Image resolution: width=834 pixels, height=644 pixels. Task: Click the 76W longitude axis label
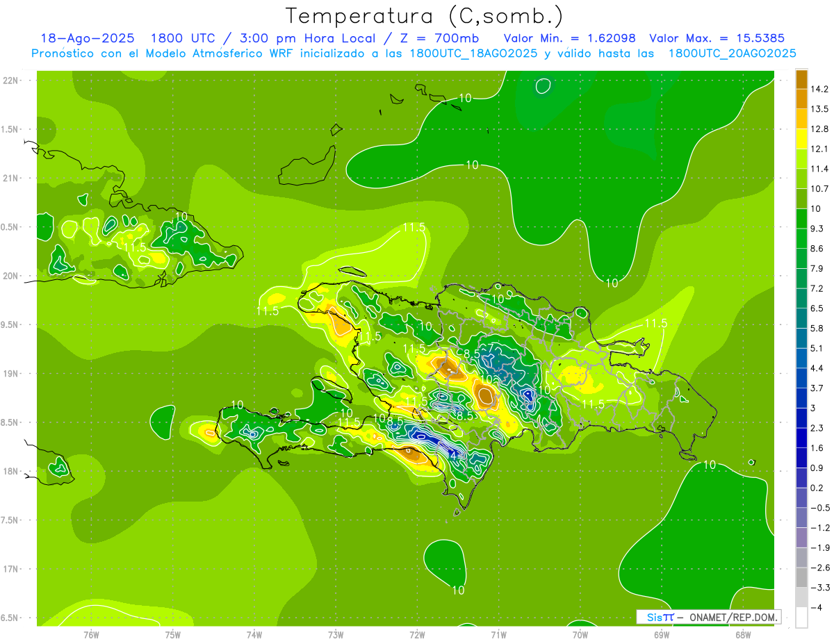[x=91, y=634]
